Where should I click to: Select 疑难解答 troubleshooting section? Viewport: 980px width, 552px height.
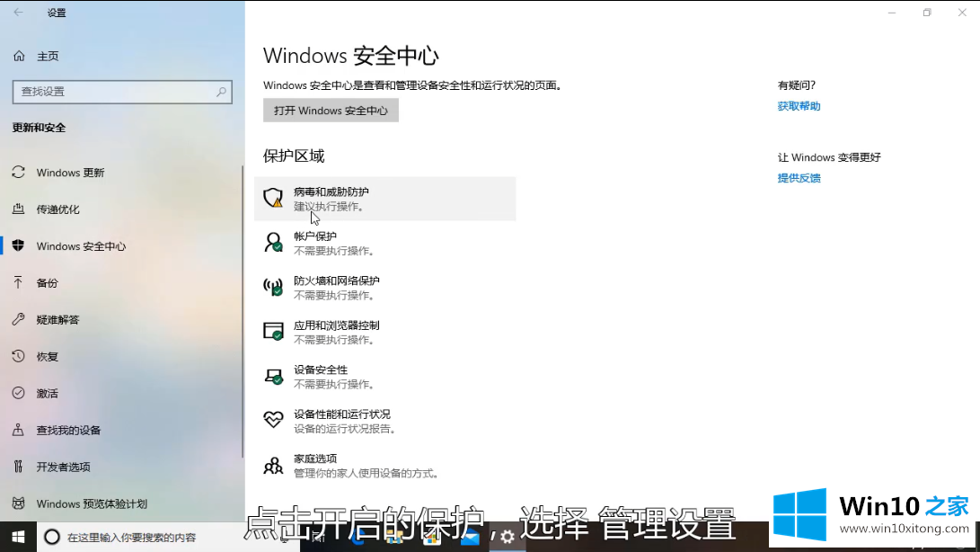pyautogui.click(x=57, y=320)
